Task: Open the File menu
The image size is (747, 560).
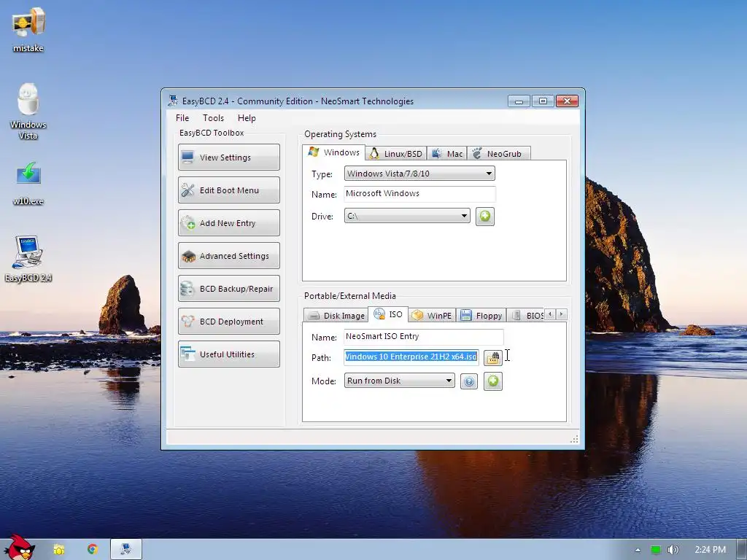Action: coord(182,118)
